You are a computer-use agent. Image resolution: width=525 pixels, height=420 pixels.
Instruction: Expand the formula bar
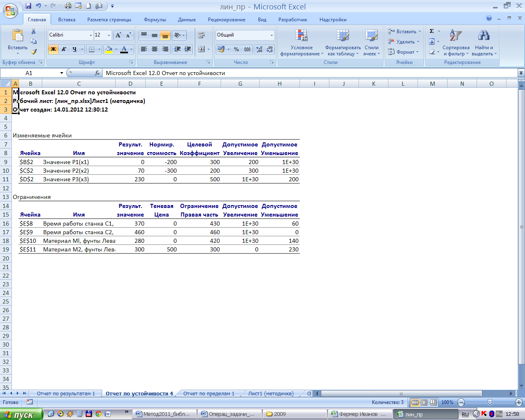pos(521,73)
